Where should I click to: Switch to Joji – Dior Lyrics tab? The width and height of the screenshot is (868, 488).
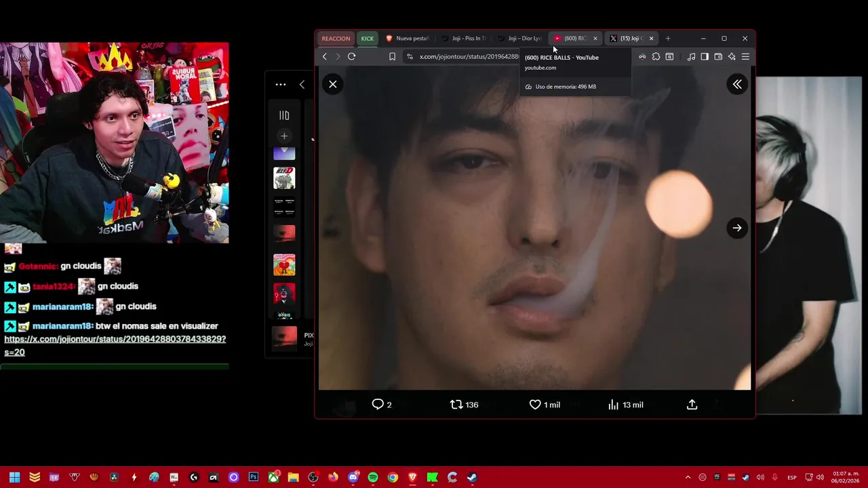tap(521, 39)
